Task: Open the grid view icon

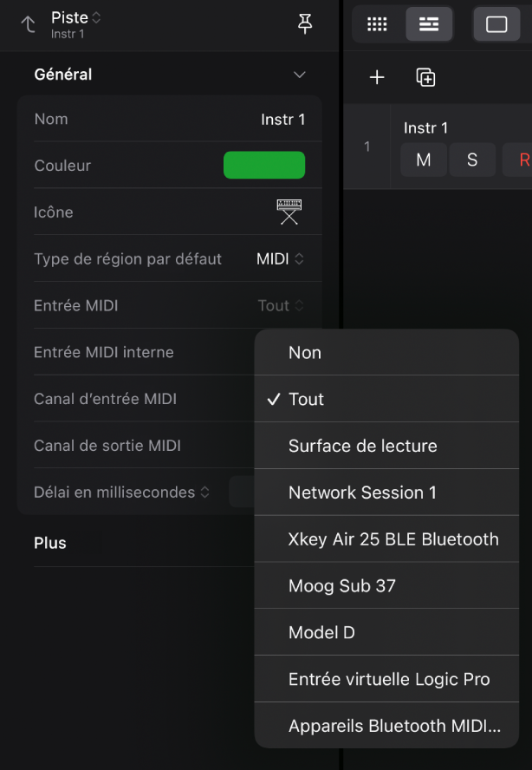Action: point(377,24)
